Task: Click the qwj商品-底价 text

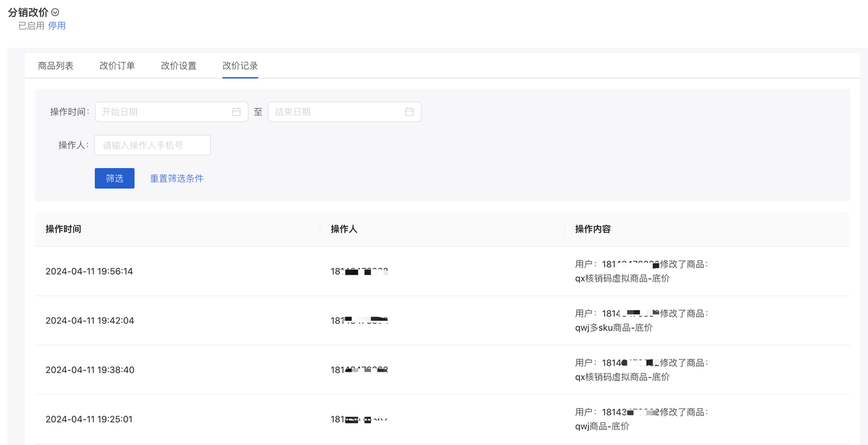Action: 602,427
